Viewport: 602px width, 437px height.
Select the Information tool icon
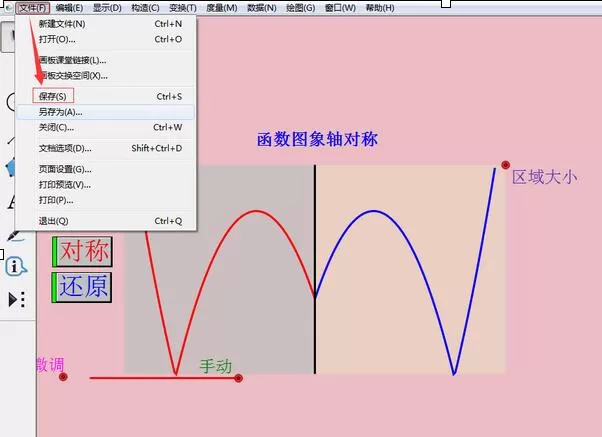[15, 266]
